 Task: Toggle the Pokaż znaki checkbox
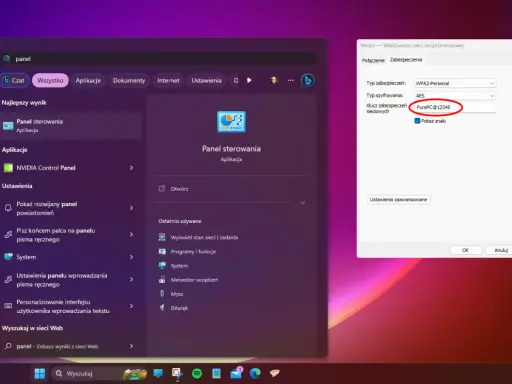tap(417, 121)
